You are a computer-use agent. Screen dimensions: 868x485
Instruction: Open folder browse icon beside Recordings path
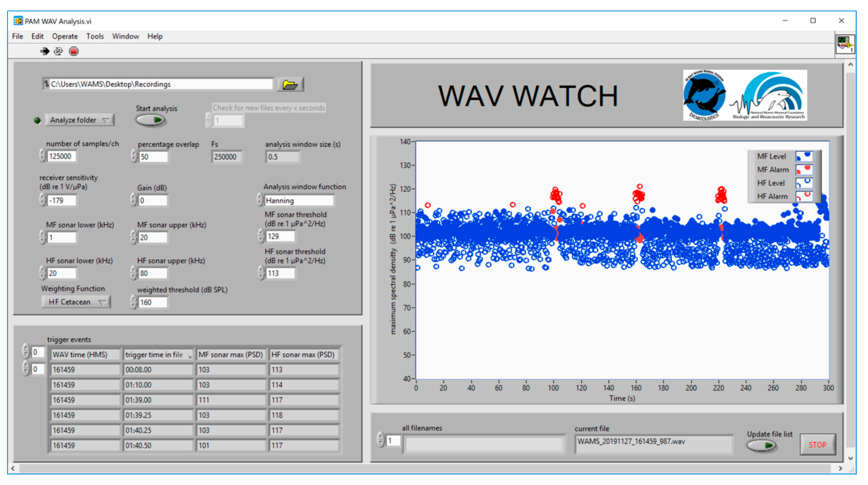[x=290, y=84]
